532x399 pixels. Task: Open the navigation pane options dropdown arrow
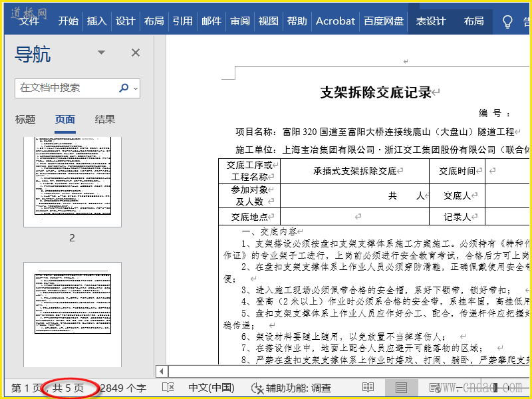point(101,53)
